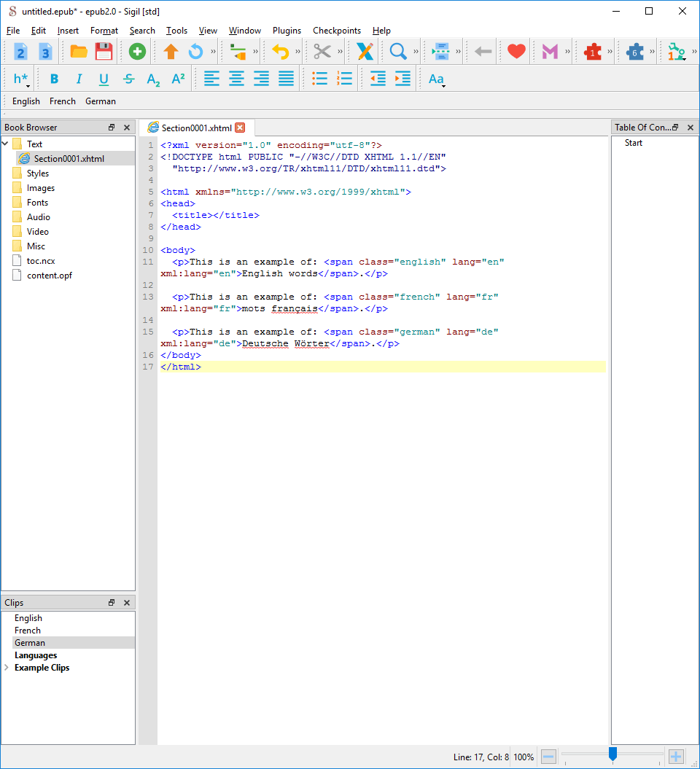The height and width of the screenshot is (769, 700).
Task: Run the red puzzle plugin 1 icon
Action: click(x=593, y=52)
